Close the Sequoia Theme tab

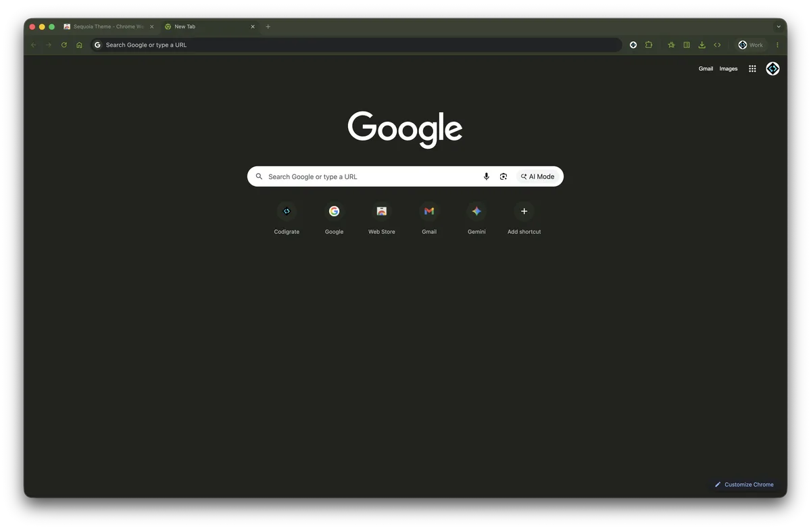pyautogui.click(x=152, y=27)
